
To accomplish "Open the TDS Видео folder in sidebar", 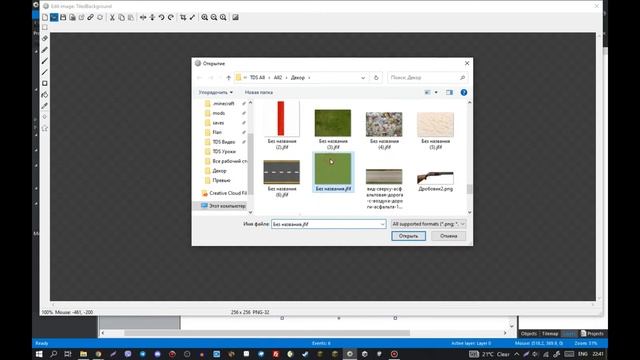I will click(x=224, y=142).
